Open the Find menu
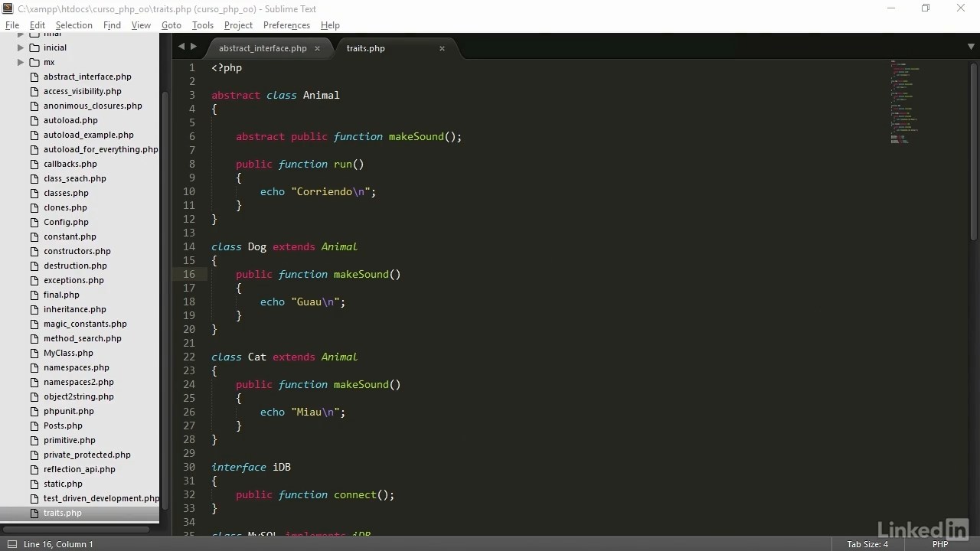980x551 pixels. coord(112,25)
